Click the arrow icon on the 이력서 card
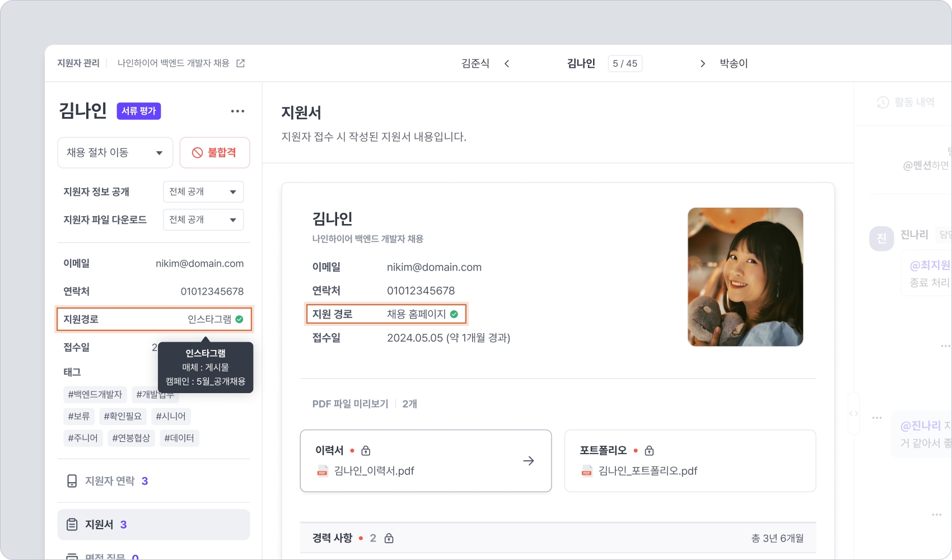 529,461
